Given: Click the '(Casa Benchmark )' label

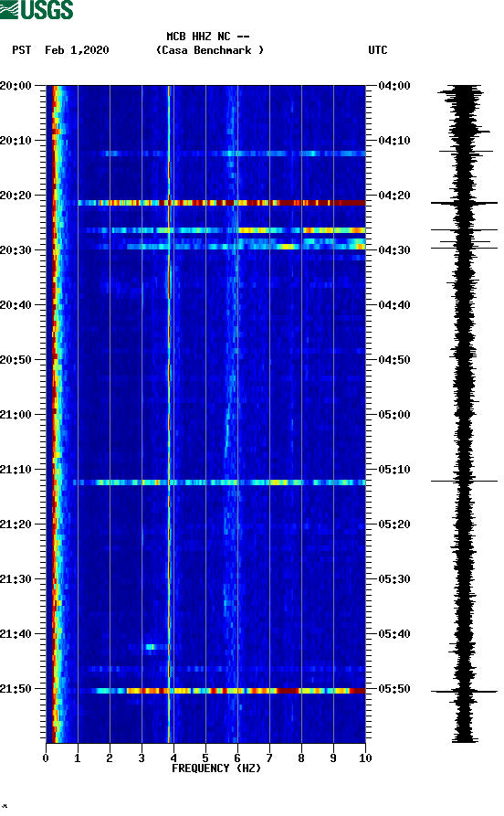Looking at the screenshot, I should tap(210, 50).
